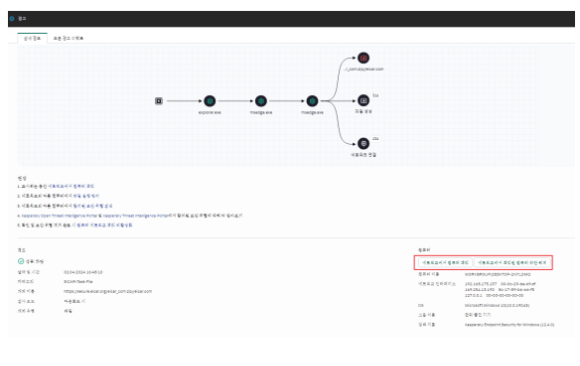Screen dimensions: 580x366
Task: Click the unblock isolated computer button
Action: [512, 262]
